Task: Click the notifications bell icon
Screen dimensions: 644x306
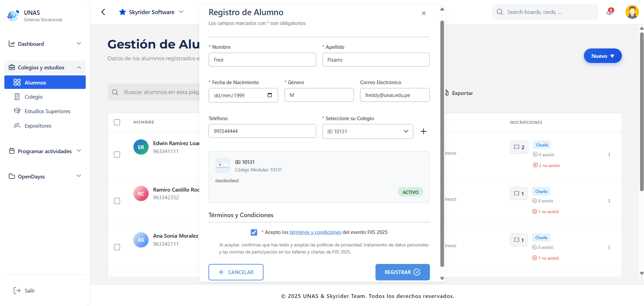Action: click(609, 12)
